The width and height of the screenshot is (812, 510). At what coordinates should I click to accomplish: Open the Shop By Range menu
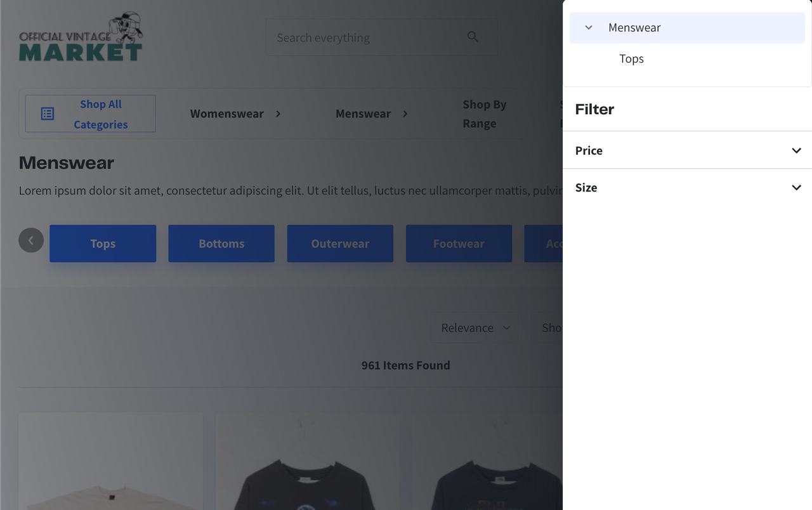(485, 114)
